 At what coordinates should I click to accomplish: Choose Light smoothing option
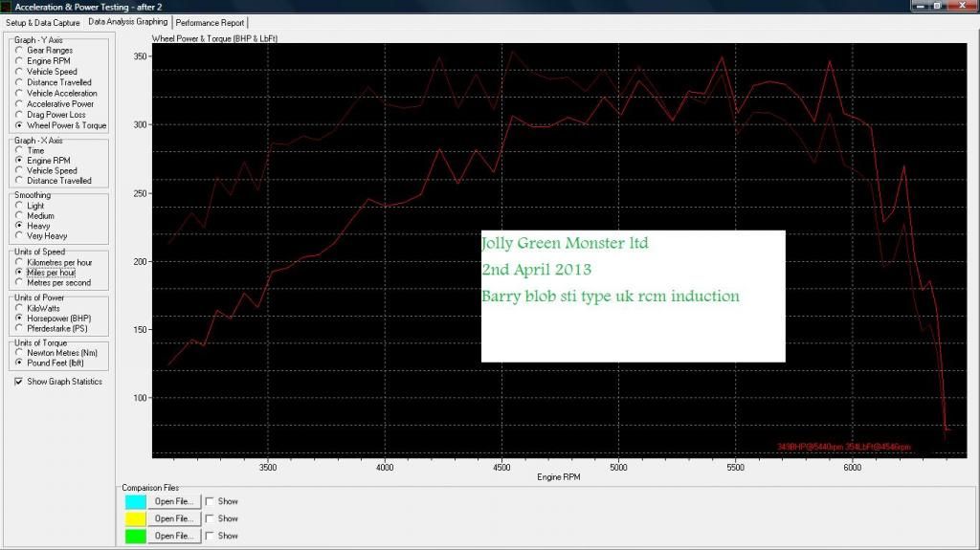tap(20, 206)
